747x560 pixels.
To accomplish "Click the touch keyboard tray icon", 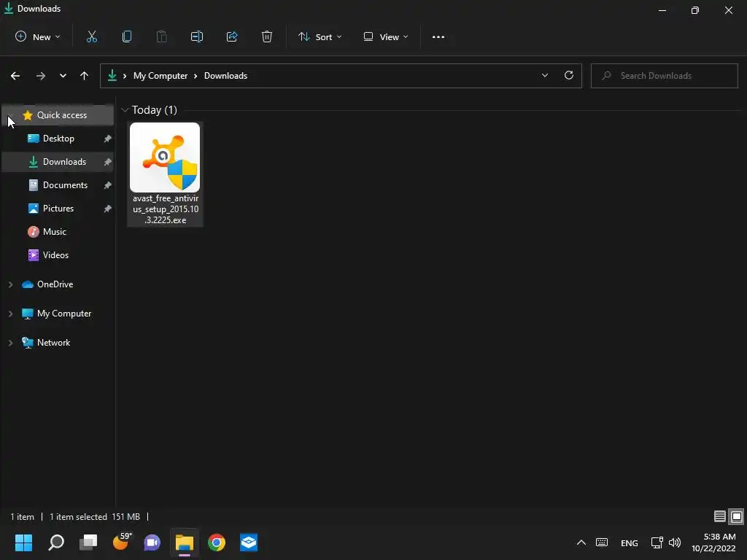I will [x=602, y=542].
